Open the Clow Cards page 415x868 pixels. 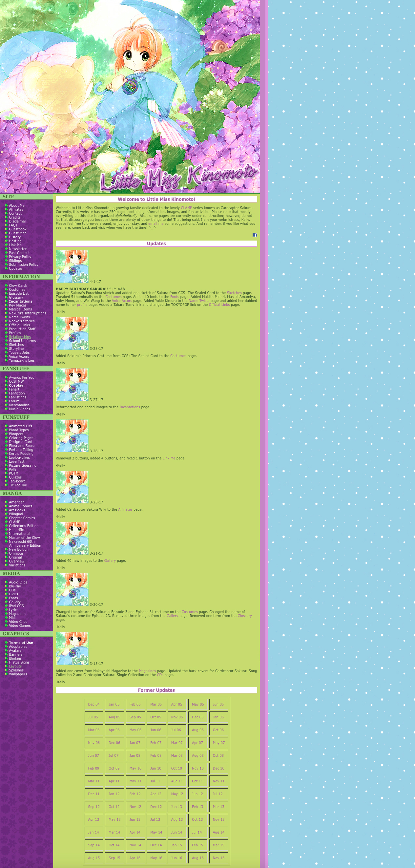coord(18,286)
